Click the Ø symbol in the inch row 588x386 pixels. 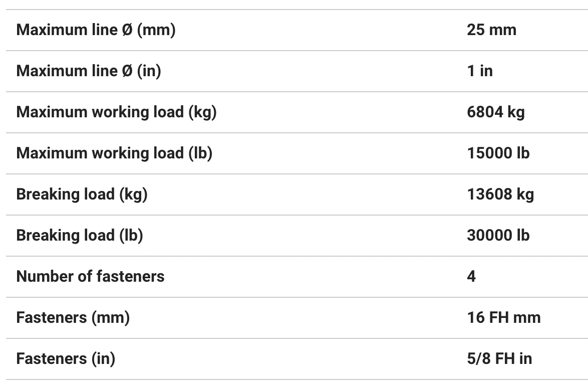click(x=127, y=71)
